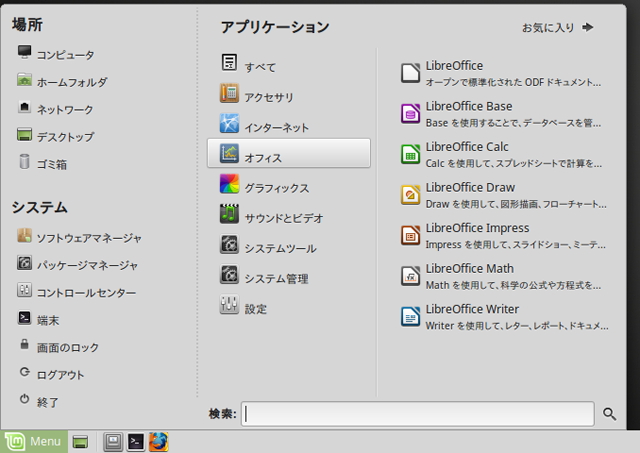Image resolution: width=640 pixels, height=453 pixels.
Task: Click the オープンで標準化された ODF description text
Action: (x=513, y=82)
